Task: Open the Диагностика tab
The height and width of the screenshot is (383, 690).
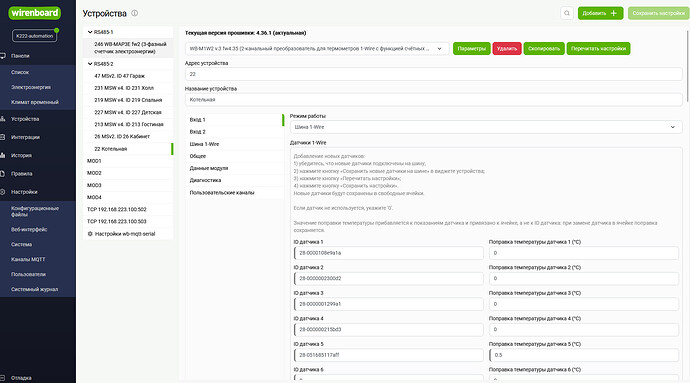Action: pos(235,180)
